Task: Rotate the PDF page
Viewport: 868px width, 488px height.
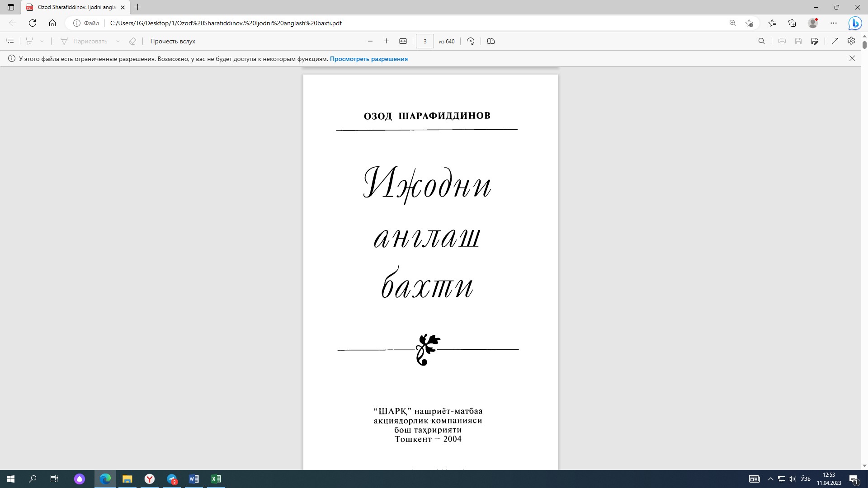Action: pyautogui.click(x=470, y=41)
